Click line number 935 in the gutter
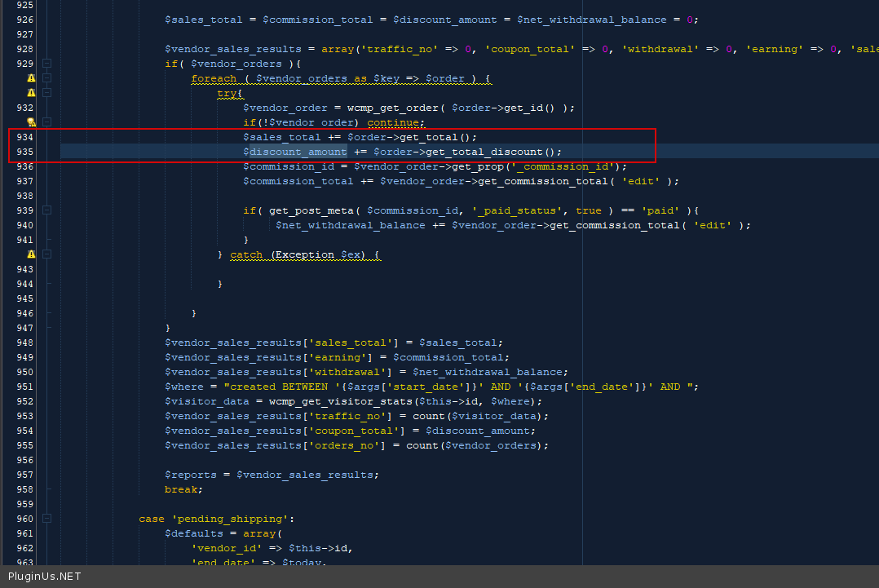The height and width of the screenshot is (588, 879). point(24,152)
